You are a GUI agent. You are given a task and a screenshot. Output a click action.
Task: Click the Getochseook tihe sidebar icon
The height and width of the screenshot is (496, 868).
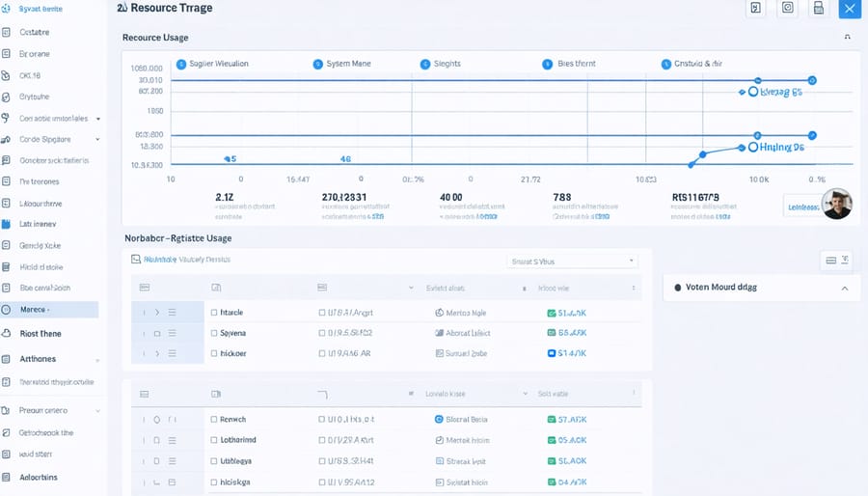tap(6, 433)
